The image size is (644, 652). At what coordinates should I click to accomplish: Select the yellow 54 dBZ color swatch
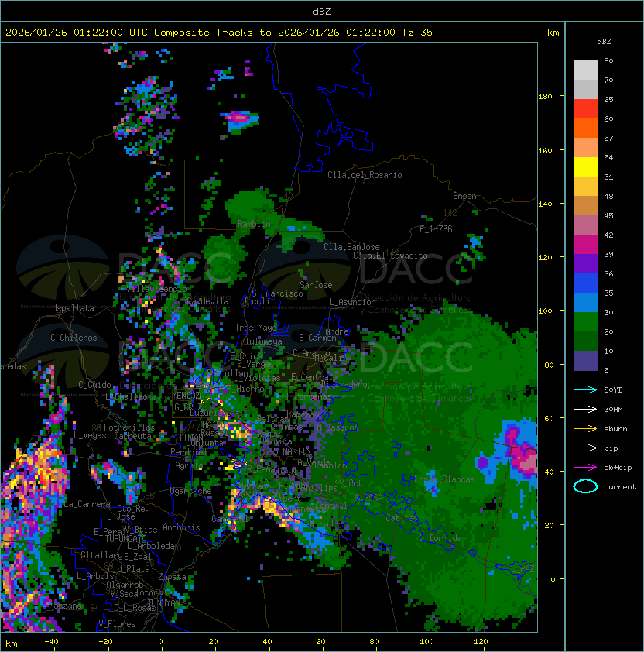585,166
